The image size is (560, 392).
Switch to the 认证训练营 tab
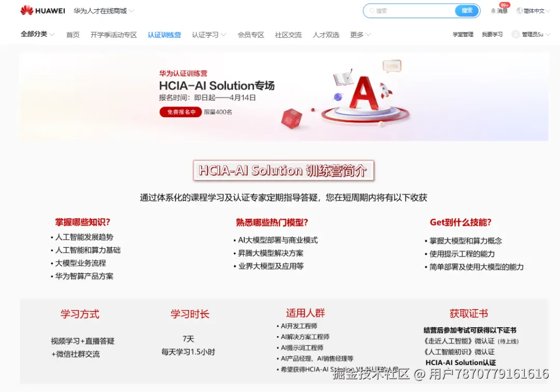coord(164,35)
